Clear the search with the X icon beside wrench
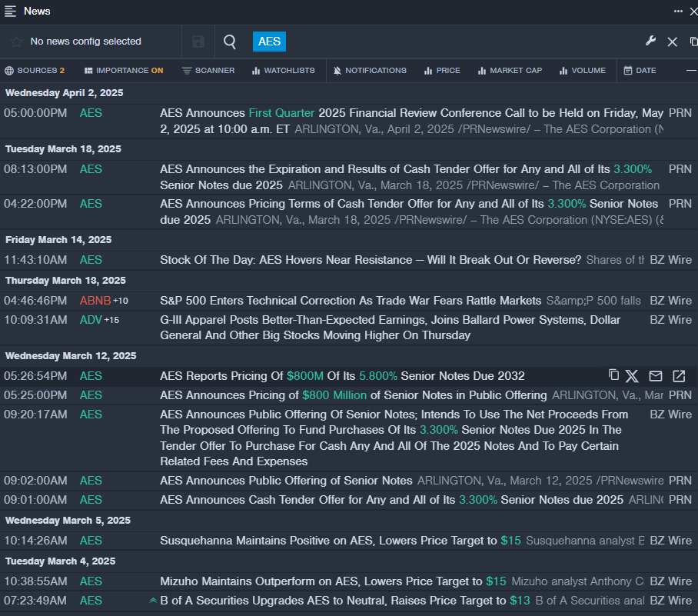The height and width of the screenshot is (616, 698). 672,42
